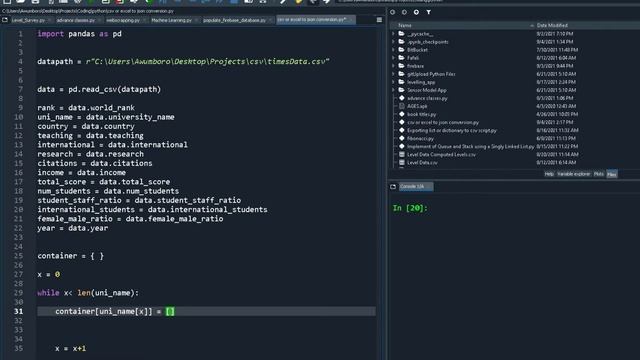The image size is (640, 360).
Task: Expand the gitUpload Python Files folder
Action: [x=393, y=74]
